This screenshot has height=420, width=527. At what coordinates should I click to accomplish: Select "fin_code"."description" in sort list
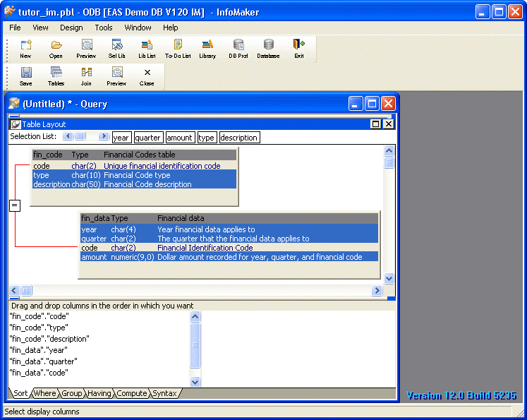49,339
